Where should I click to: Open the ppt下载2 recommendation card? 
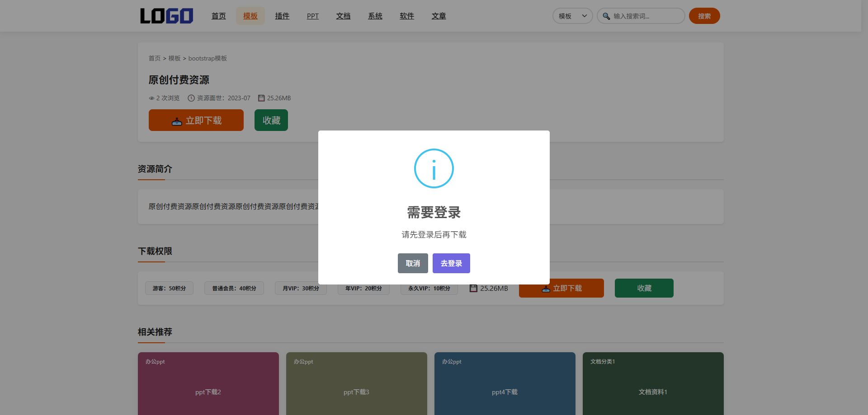click(208, 384)
